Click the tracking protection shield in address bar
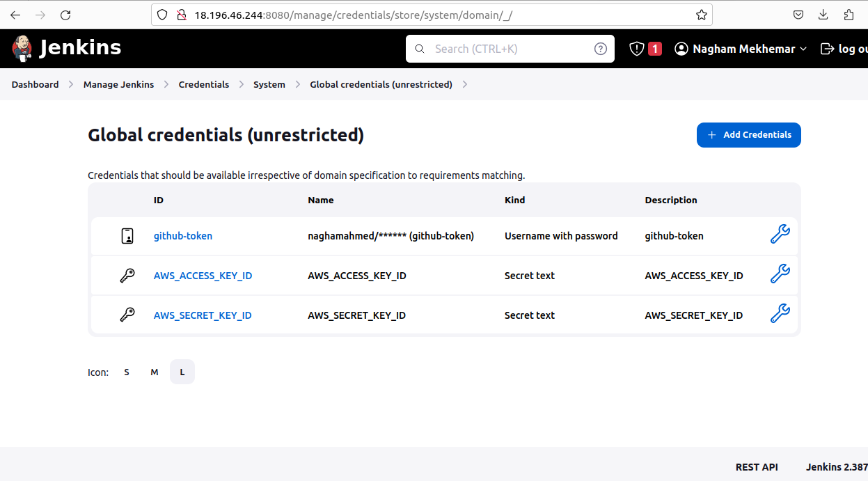This screenshot has width=868, height=481. tap(162, 15)
